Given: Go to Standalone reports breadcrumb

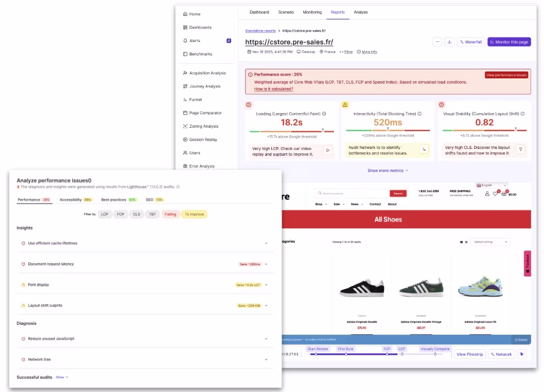Looking at the screenshot, I should [260, 31].
